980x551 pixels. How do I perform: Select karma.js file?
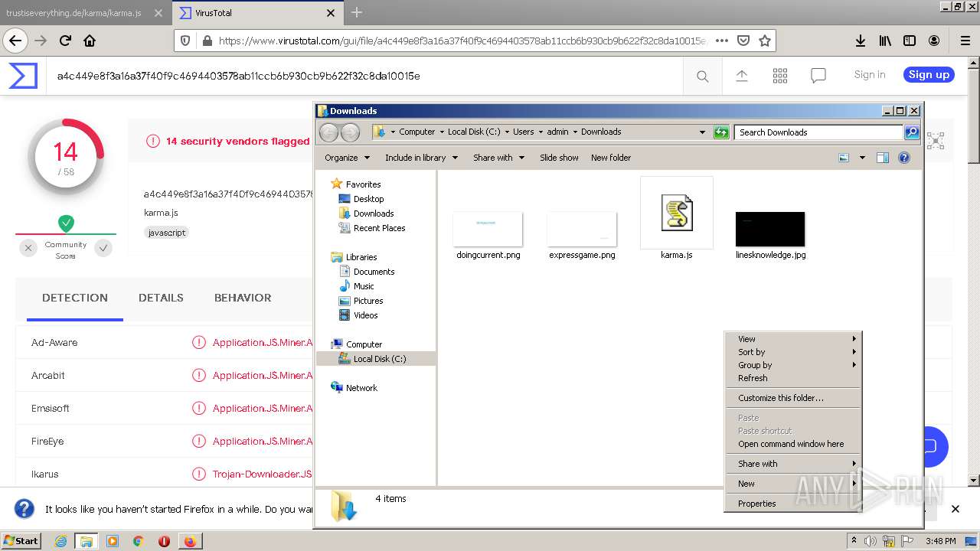[x=676, y=219]
